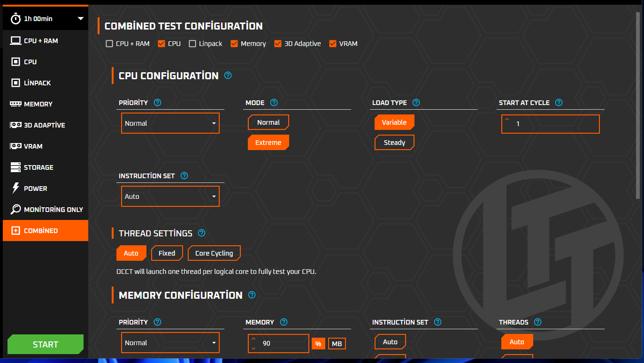Open help icon next to CPU Priority

click(x=158, y=102)
